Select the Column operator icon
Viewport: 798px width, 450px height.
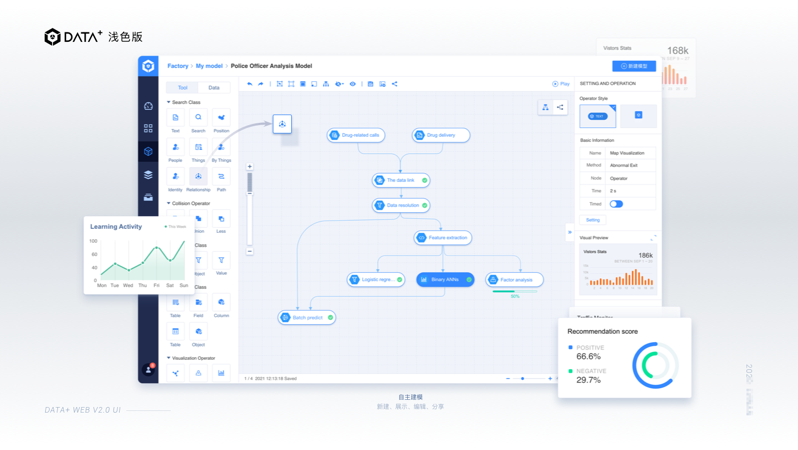click(x=221, y=303)
